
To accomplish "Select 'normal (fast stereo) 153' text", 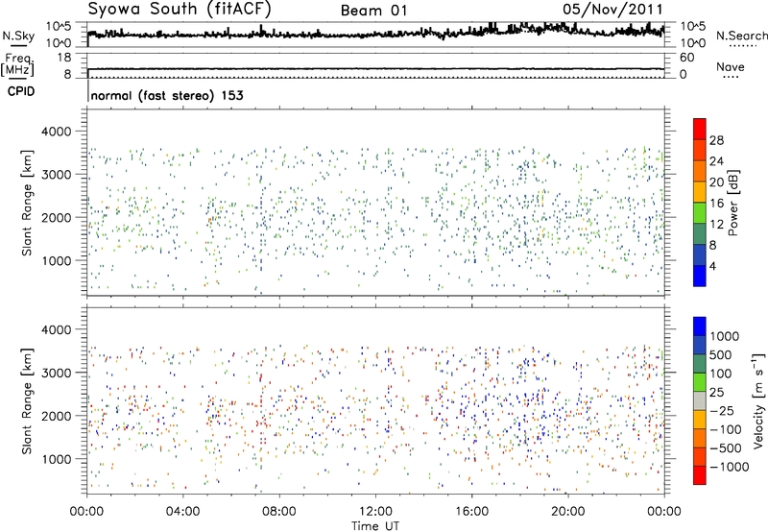I will (167, 95).
